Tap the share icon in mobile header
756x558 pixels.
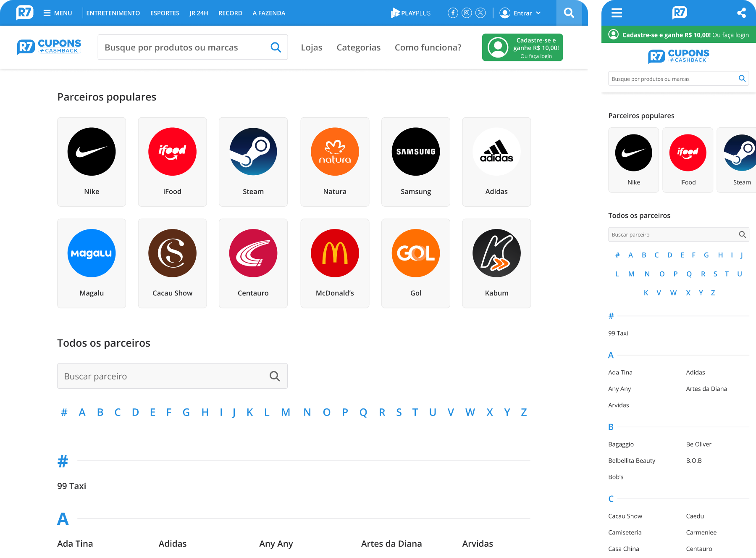[x=742, y=13]
